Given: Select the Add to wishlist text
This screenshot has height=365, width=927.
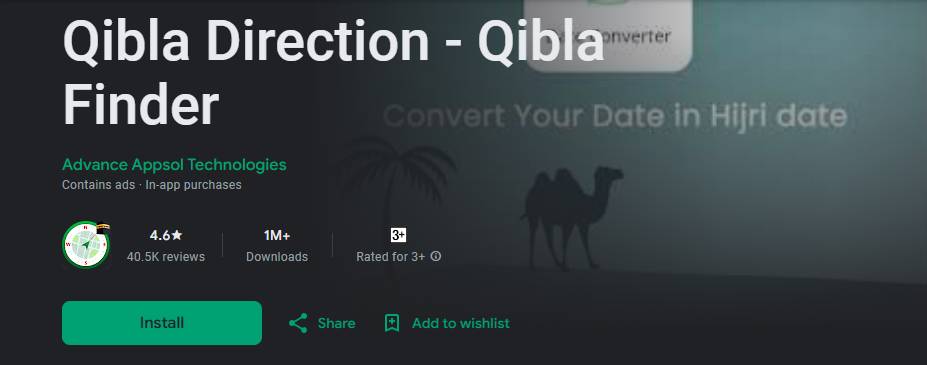Looking at the screenshot, I should point(461,323).
